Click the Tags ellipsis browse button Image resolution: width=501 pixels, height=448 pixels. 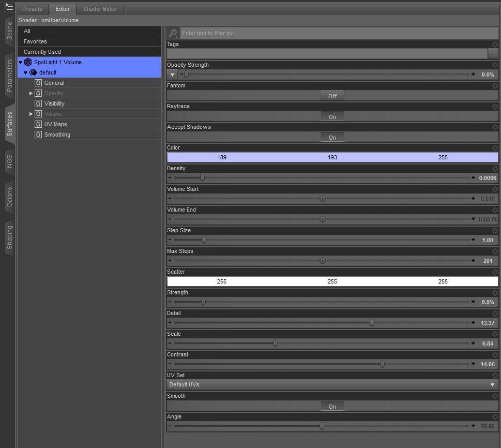(x=493, y=54)
